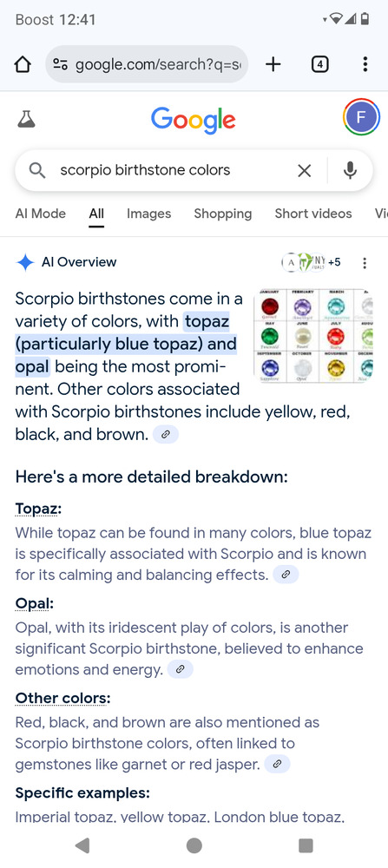Image resolution: width=388 pixels, height=868 pixels.
Task: Open AI Overview three-dot options menu
Action: coord(365,263)
